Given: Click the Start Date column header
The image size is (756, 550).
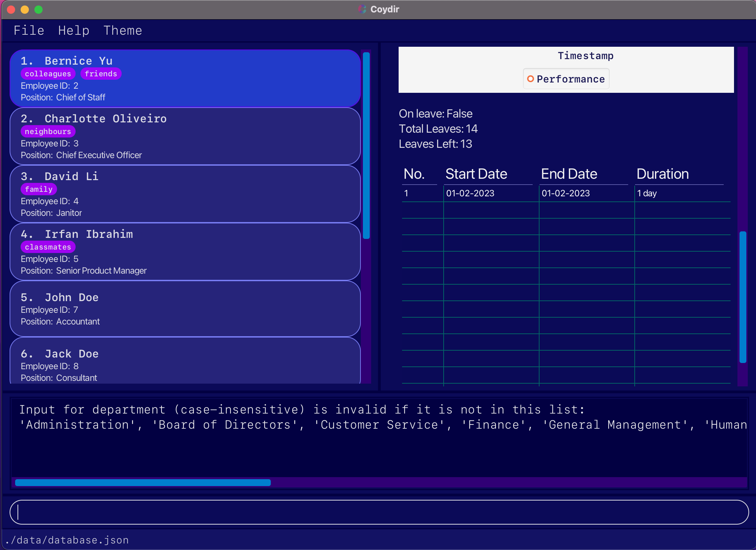Looking at the screenshot, I should [x=476, y=174].
